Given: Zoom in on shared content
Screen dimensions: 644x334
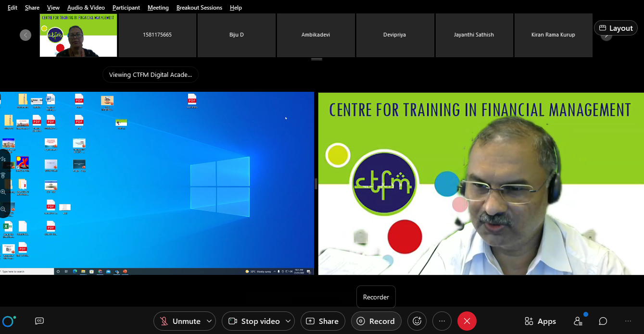Looking at the screenshot, I should [x=3, y=192].
